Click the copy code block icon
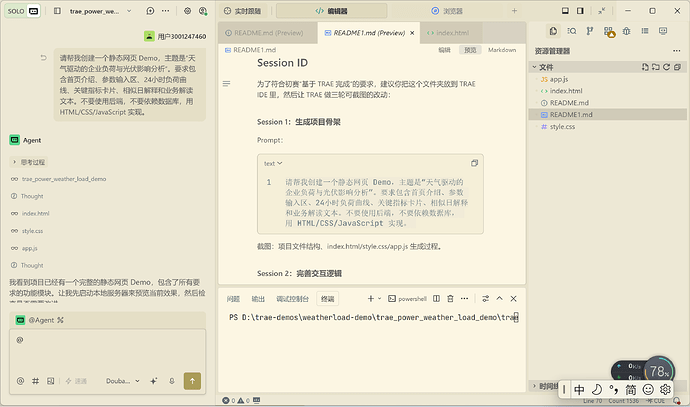Image resolution: width=690 pixels, height=407 pixels. (x=474, y=163)
